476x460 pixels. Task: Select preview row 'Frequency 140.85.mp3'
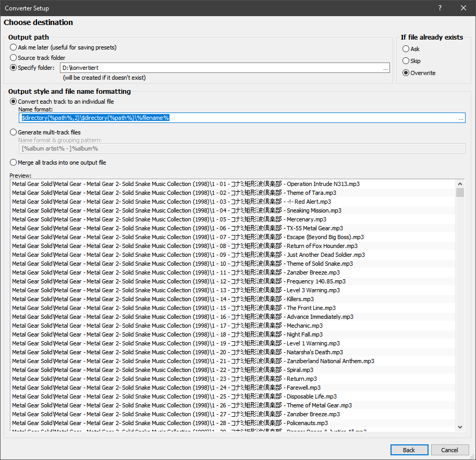[233, 281]
